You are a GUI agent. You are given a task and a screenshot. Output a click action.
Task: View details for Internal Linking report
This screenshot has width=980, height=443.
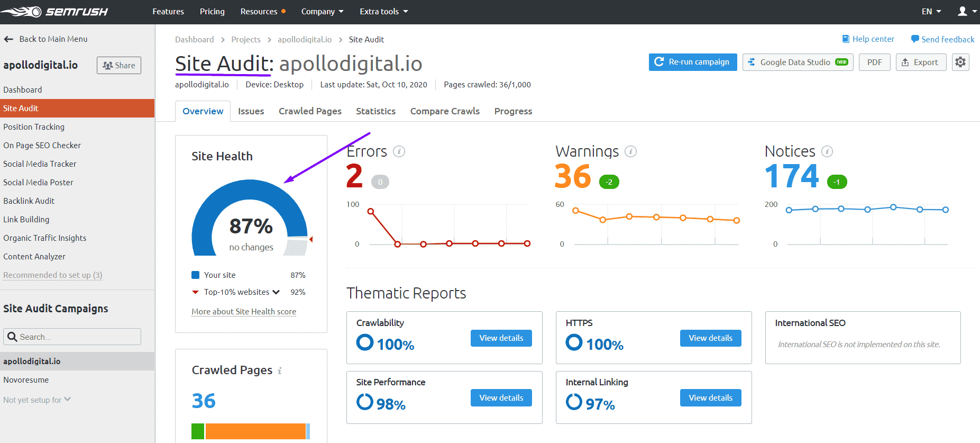tap(711, 398)
